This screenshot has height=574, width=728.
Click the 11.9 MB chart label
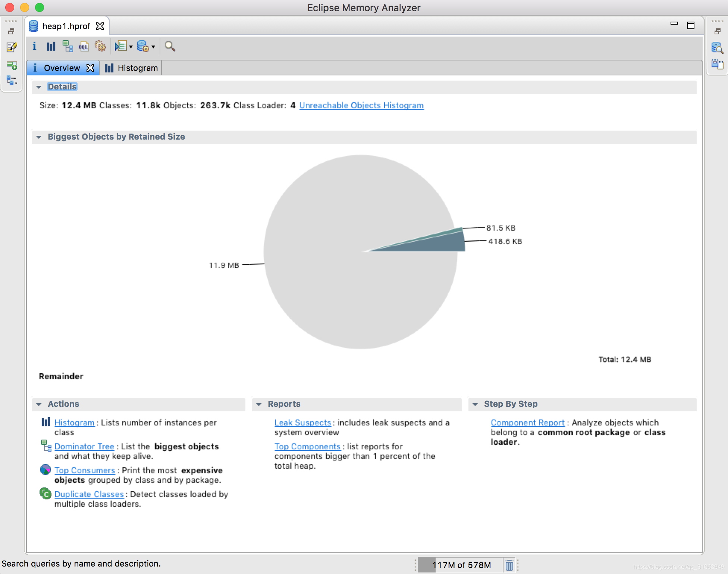[x=224, y=265]
